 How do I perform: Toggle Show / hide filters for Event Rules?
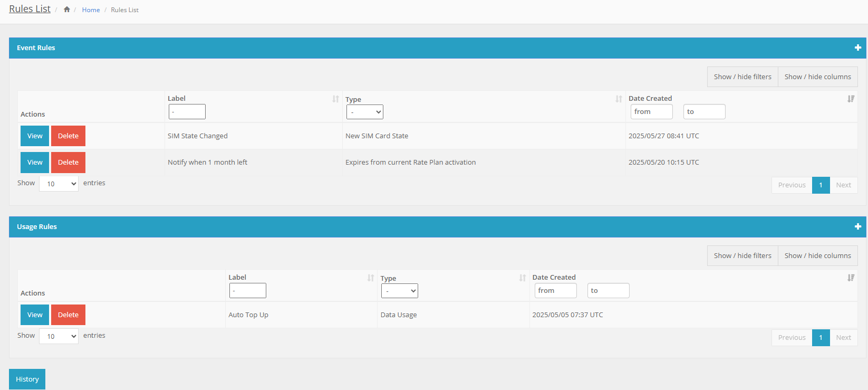click(742, 77)
